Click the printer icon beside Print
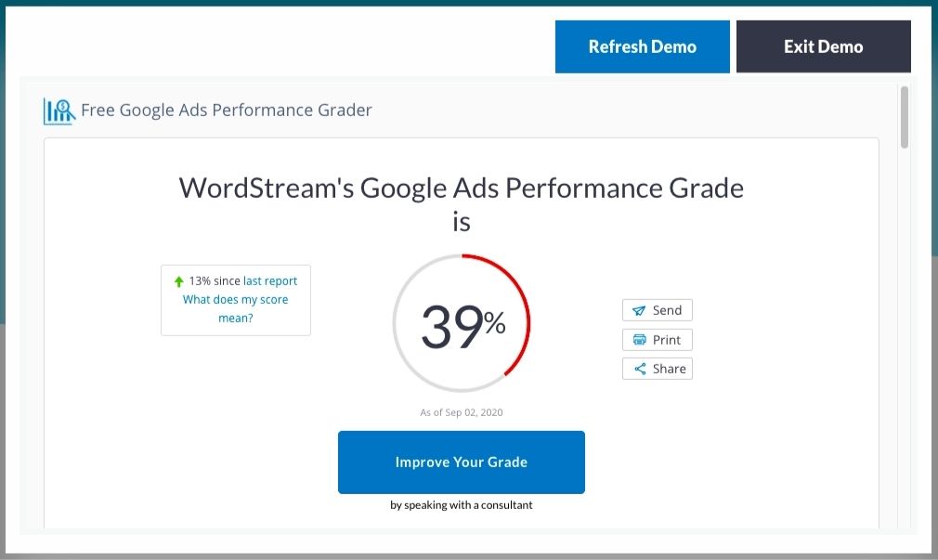Image resolution: width=938 pixels, height=560 pixels. tap(639, 339)
